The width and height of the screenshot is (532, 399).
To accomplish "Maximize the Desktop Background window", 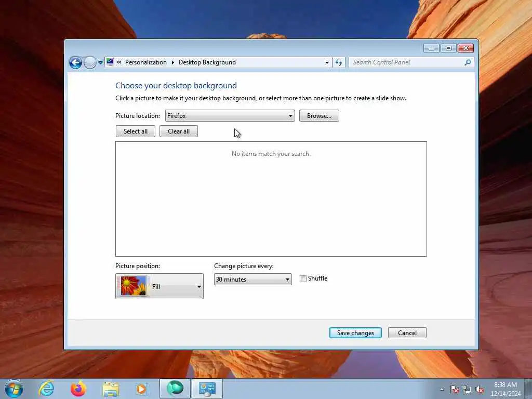I will (x=448, y=48).
